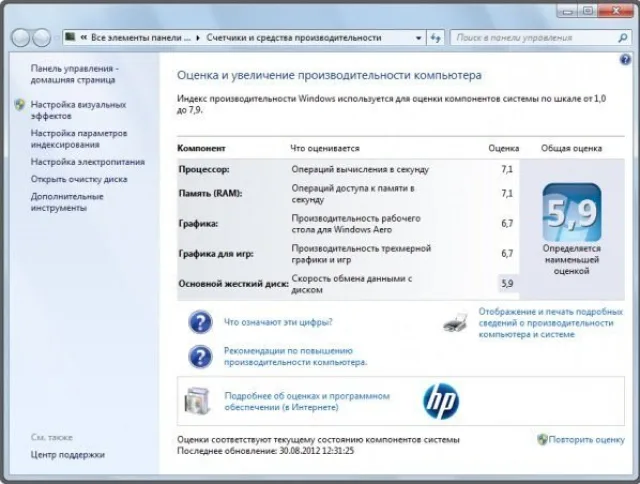
Task: Click the highlighted 5,9 disk score
Action: point(507,284)
